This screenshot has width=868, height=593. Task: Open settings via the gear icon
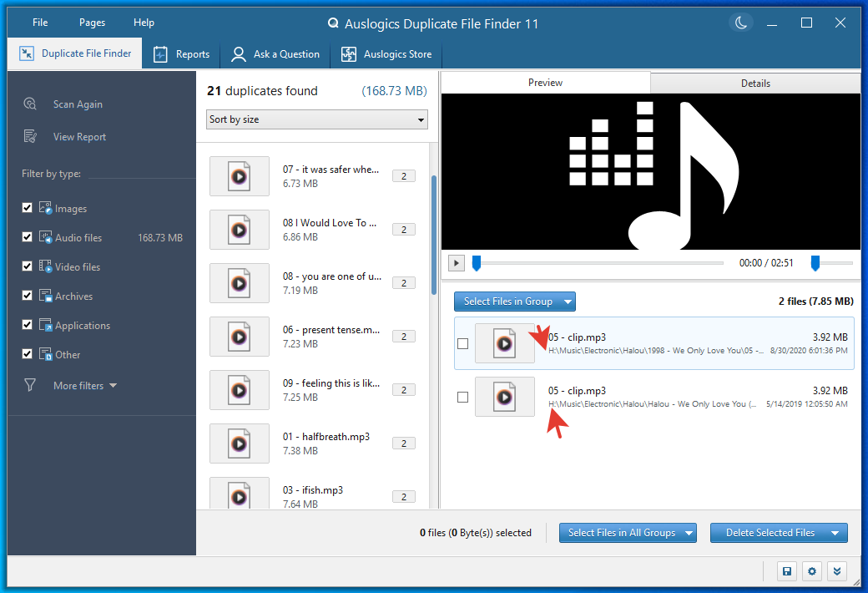pyautogui.click(x=812, y=571)
